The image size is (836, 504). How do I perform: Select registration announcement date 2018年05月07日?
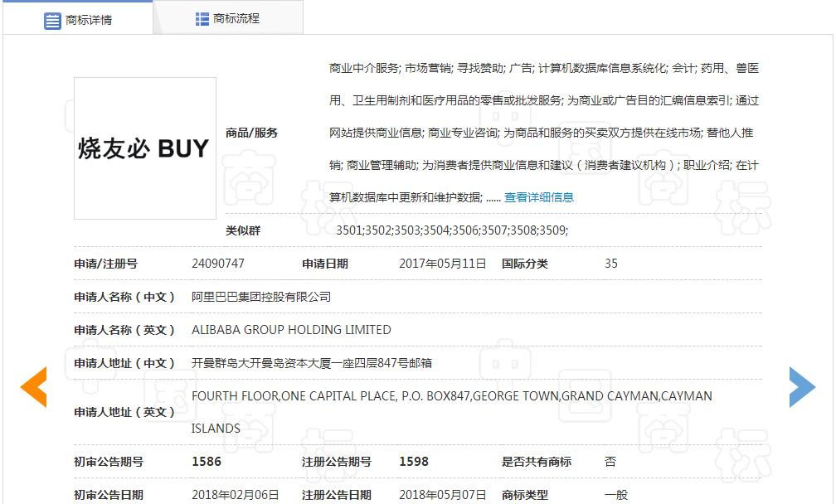pos(443,495)
